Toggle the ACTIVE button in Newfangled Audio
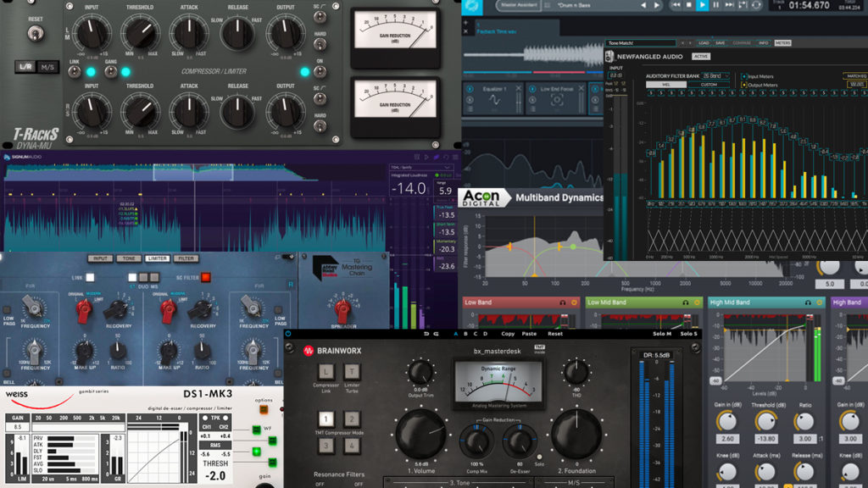 click(701, 57)
